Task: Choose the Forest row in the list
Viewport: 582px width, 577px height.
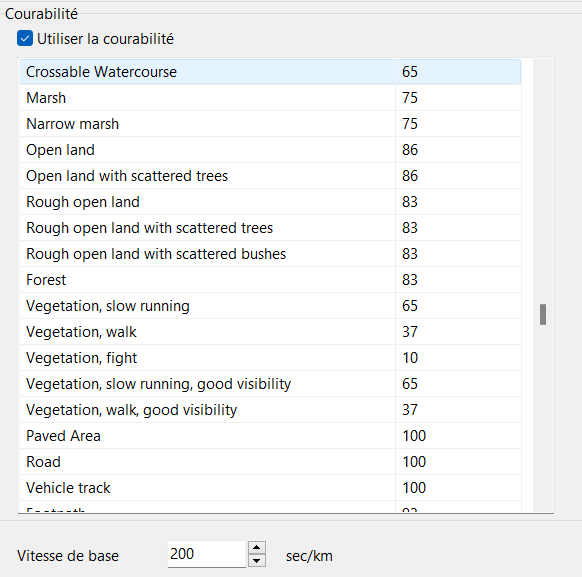Action: (x=270, y=279)
